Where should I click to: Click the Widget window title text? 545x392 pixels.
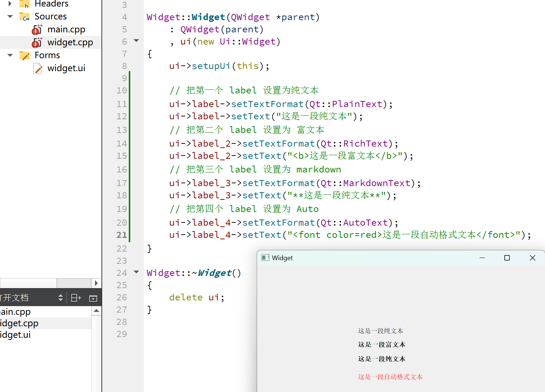[x=282, y=258]
